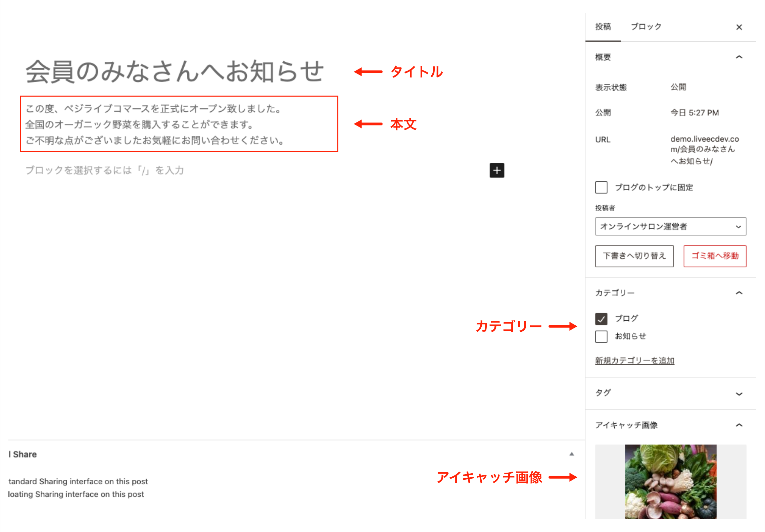
Task: Collapse the アイキャッチ画像 panel
Action: point(739,425)
